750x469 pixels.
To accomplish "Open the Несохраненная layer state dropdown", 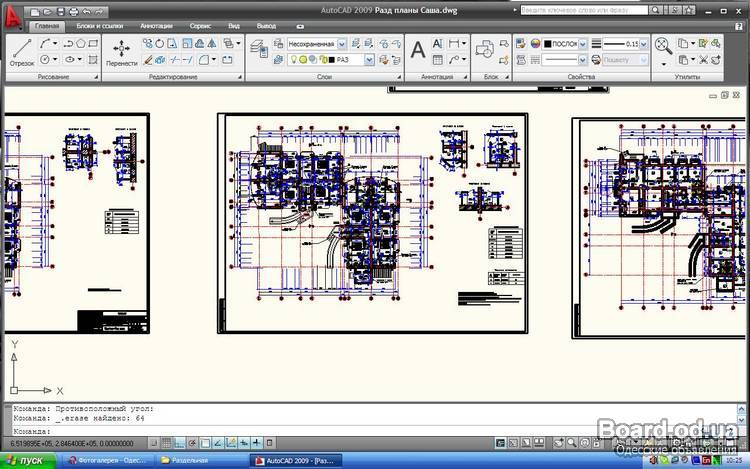I will coord(316,44).
